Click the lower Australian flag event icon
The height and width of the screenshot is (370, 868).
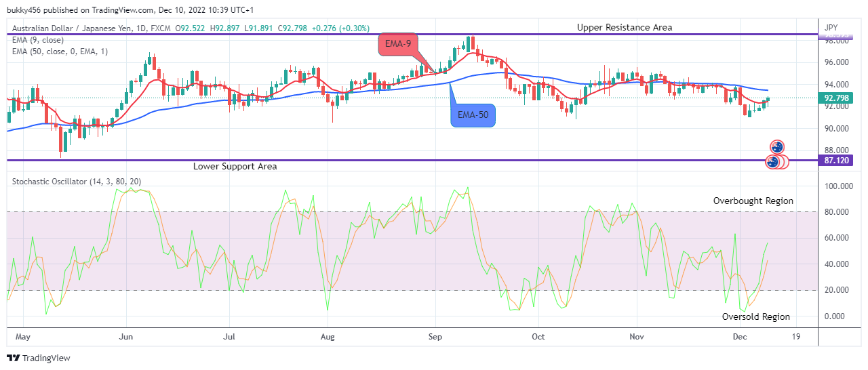click(x=772, y=162)
